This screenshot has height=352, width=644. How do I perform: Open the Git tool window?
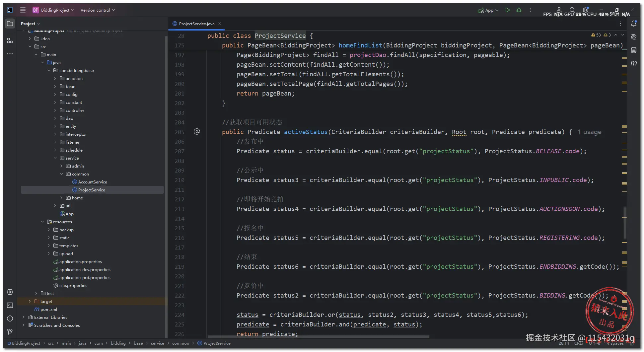(10, 332)
